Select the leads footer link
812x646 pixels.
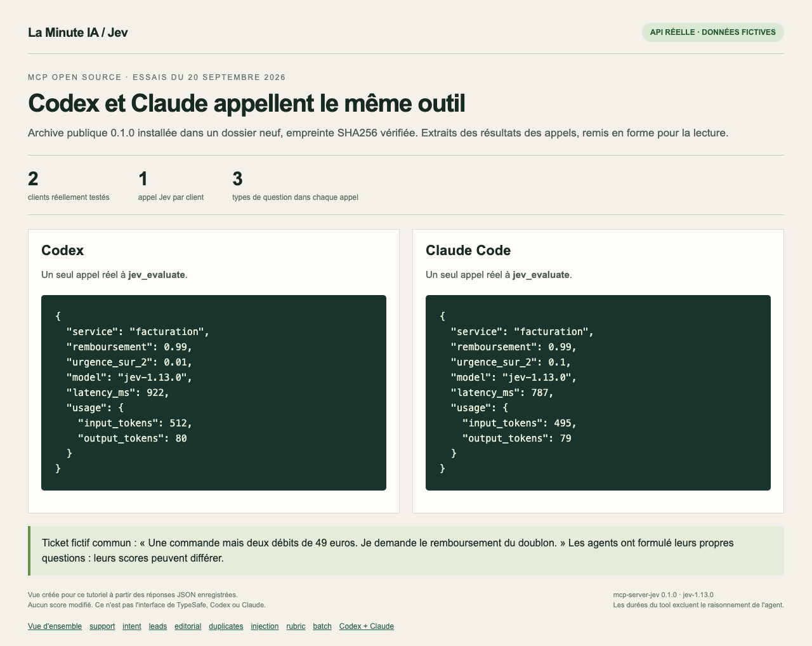tap(158, 626)
